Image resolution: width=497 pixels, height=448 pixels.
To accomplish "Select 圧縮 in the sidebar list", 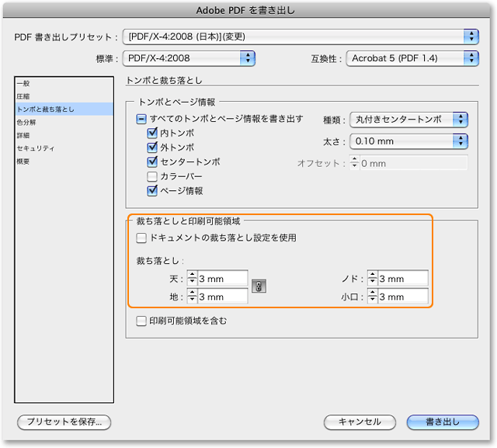I will click(23, 96).
